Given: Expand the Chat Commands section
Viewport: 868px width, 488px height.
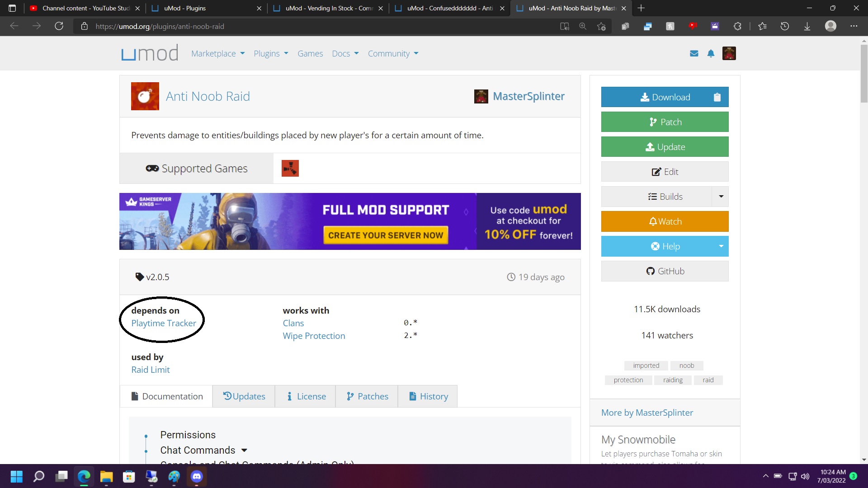Looking at the screenshot, I should [x=244, y=450].
